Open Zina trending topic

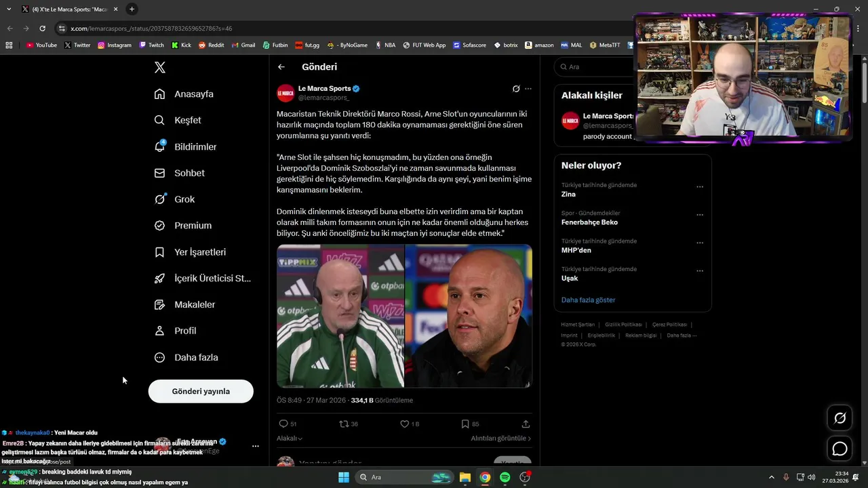pyautogui.click(x=568, y=195)
